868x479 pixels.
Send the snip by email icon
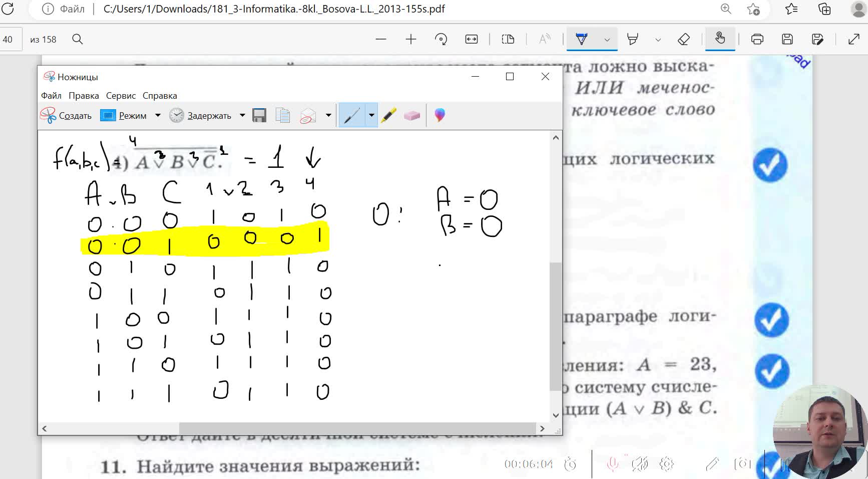tap(308, 116)
